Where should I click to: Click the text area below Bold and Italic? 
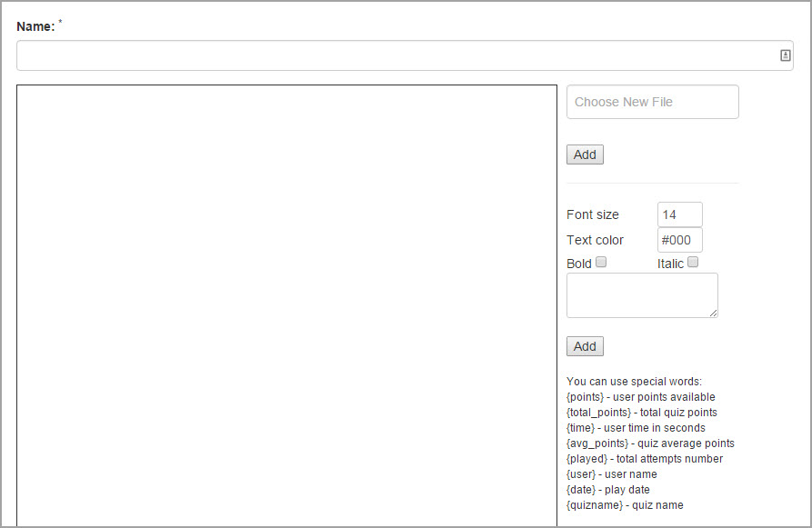[642, 295]
